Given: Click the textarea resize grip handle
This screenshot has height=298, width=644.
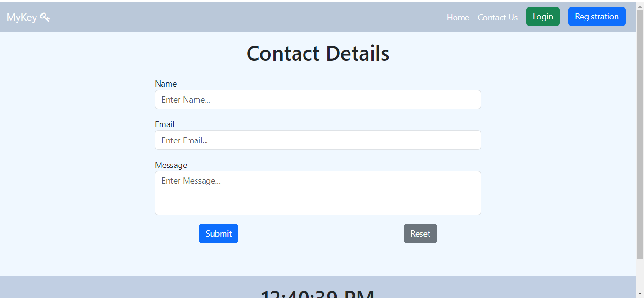Looking at the screenshot, I should (478, 213).
